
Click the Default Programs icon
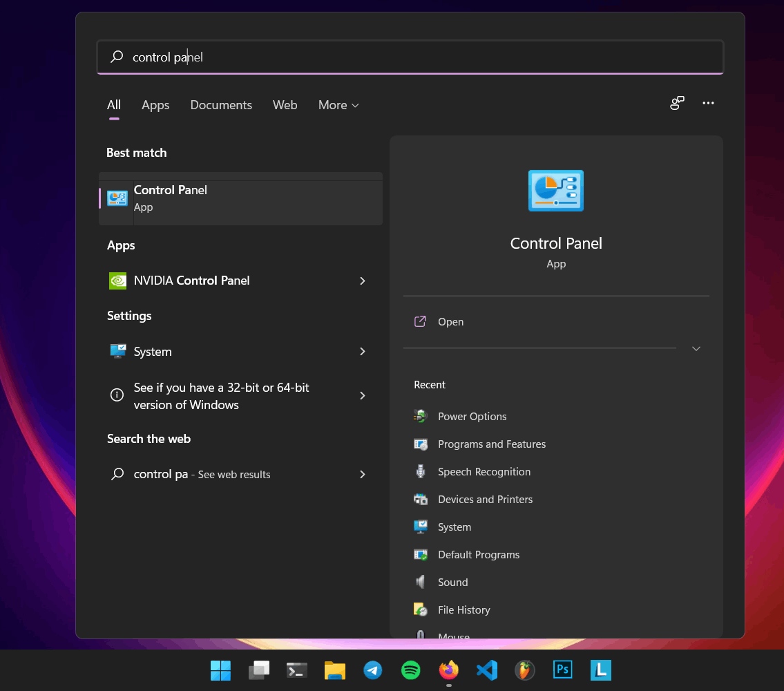click(421, 554)
